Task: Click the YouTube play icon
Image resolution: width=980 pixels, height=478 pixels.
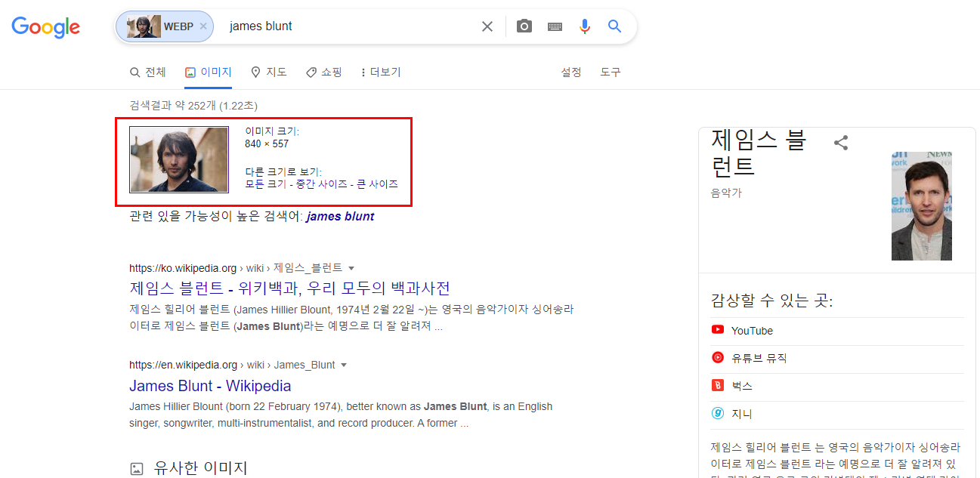Action: (718, 330)
